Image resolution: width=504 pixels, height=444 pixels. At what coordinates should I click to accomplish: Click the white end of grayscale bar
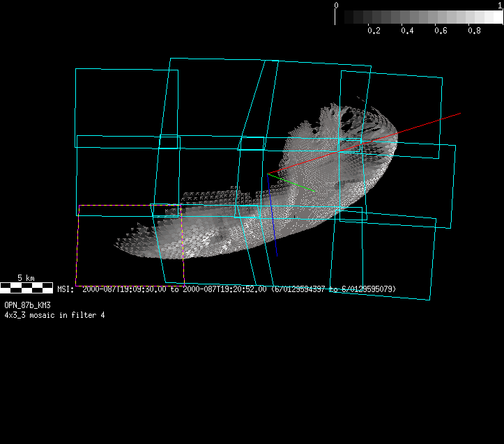tap(496, 17)
